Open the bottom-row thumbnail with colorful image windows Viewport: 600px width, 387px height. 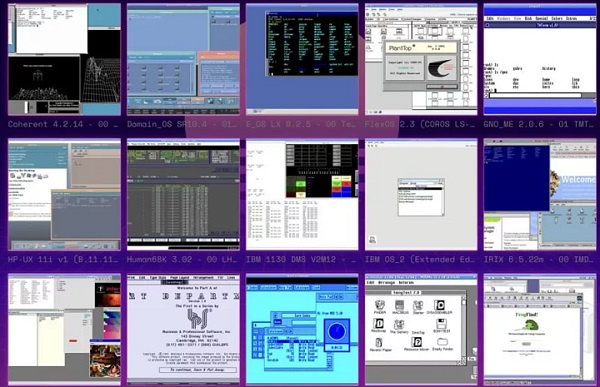64,329
